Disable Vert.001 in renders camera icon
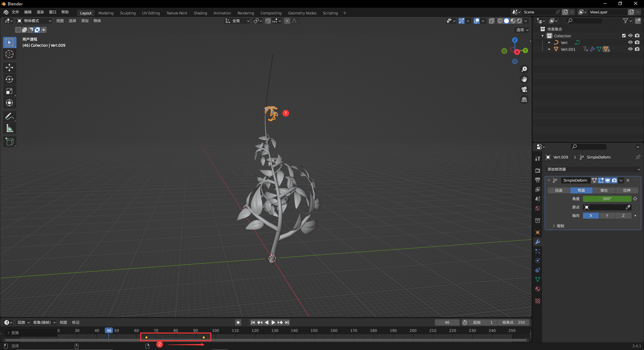This screenshot has height=350, width=644. pyautogui.click(x=637, y=49)
